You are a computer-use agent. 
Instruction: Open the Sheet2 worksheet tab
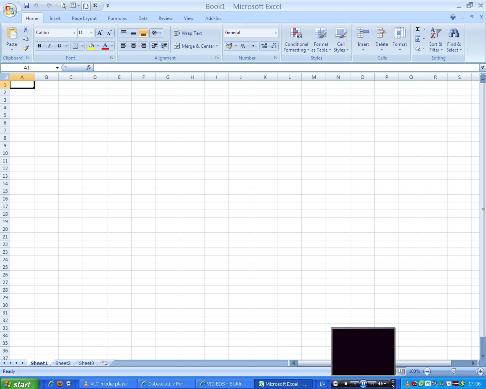point(63,363)
